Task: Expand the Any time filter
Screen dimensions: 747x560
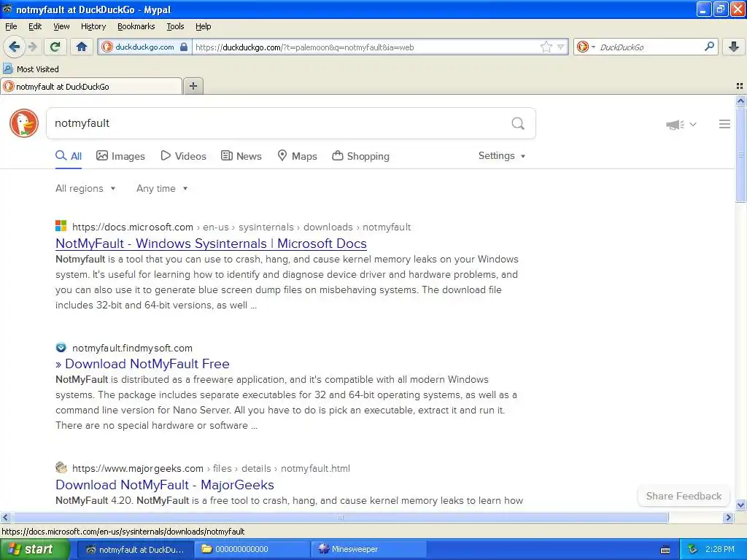Action: 162,189
